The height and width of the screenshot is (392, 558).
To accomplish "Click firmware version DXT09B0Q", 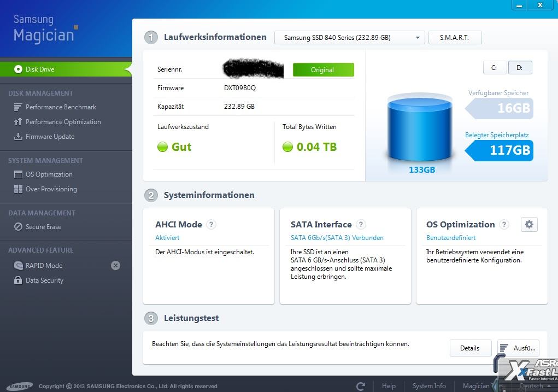I will [240, 88].
